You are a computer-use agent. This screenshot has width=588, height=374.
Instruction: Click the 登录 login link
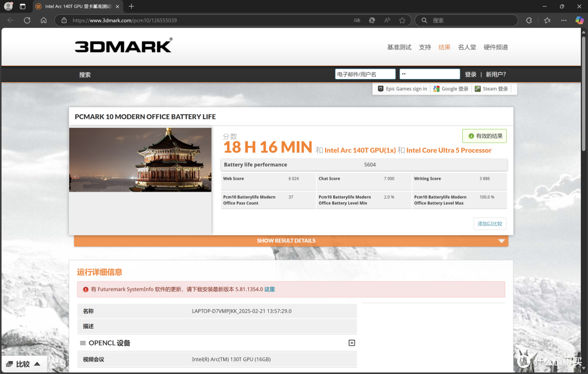470,74
